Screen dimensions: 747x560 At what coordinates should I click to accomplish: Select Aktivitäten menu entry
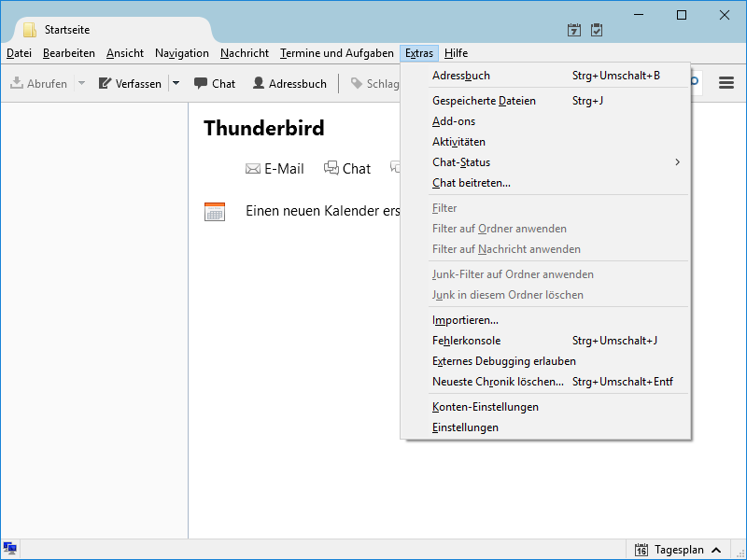(x=546, y=142)
